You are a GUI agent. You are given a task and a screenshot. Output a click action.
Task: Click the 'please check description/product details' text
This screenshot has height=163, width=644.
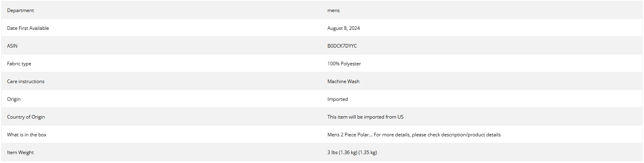click(456, 135)
